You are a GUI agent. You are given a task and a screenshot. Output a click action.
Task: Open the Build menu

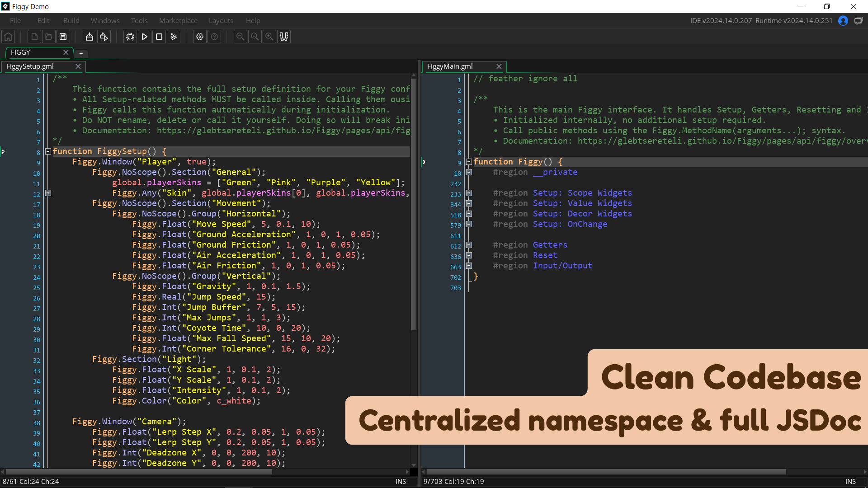71,21
